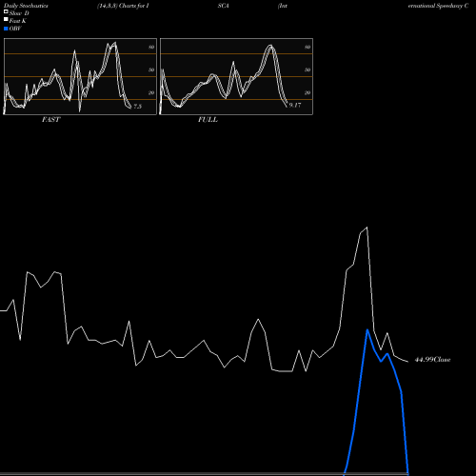Image resolution: width=476 pixels, height=476 pixels.
Task: Click the 50 level label in FULL chart
Action: pos(307,69)
